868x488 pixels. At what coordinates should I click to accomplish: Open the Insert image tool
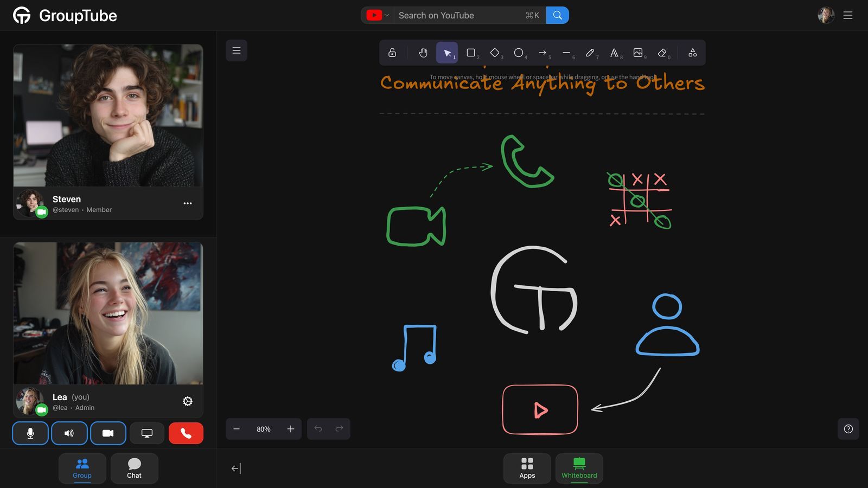(638, 53)
